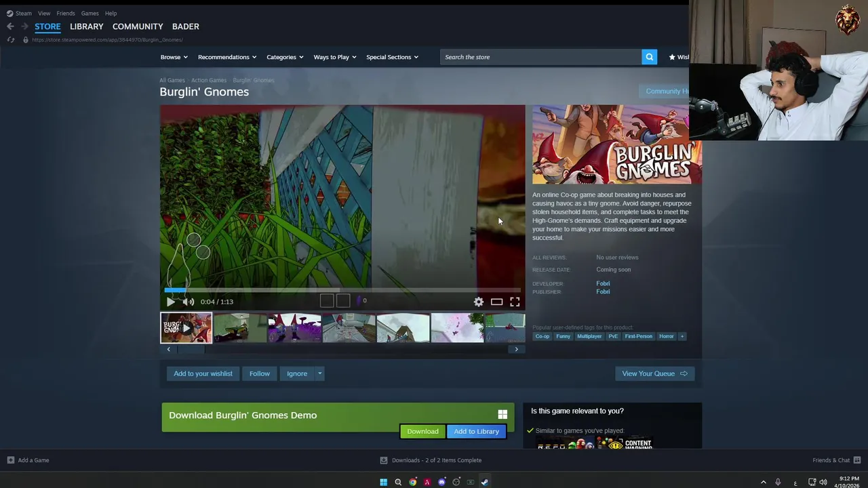Open the Community Hub button
Screen dimensions: 868x488
(x=665, y=91)
